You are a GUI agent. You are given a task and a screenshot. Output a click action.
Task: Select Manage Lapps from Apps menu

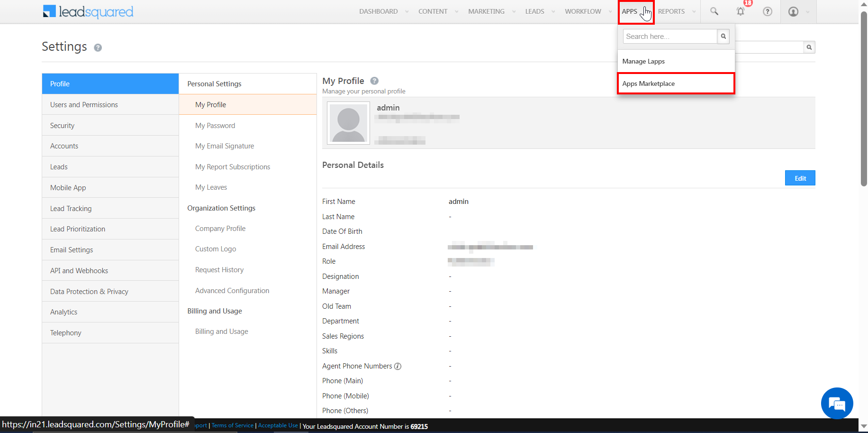pyautogui.click(x=676, y=61)
